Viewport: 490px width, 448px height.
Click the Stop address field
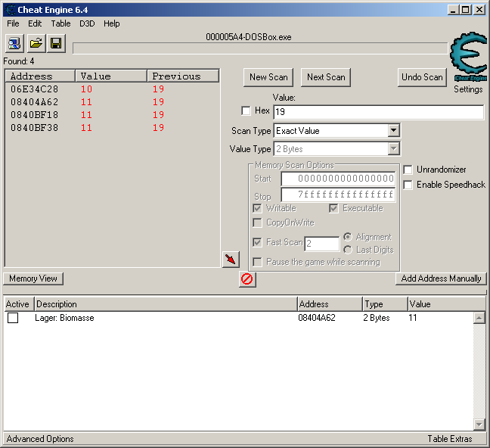coord(339,194)
